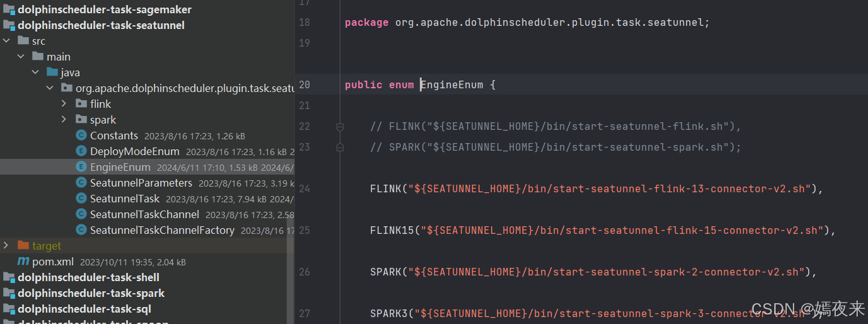Click the dolphinscheduler-task-sagemaker module icon

[9, 9]
